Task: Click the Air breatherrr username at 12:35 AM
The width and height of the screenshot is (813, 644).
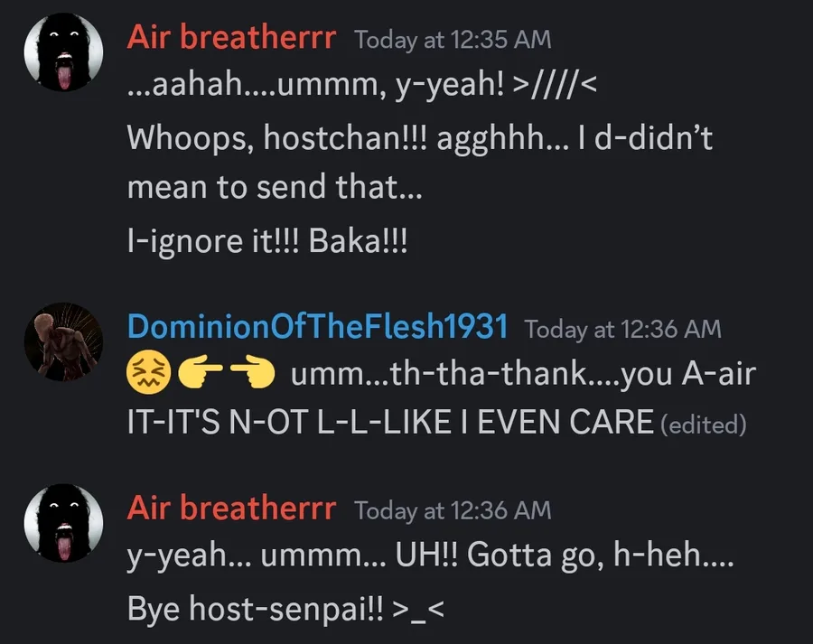Action: click(x=231, y=39)
